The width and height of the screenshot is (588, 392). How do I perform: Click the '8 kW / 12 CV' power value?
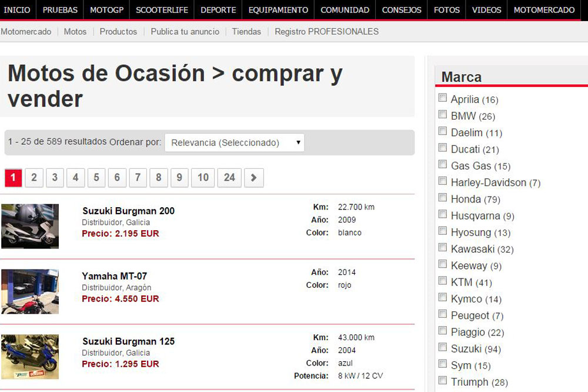(360, 376)
